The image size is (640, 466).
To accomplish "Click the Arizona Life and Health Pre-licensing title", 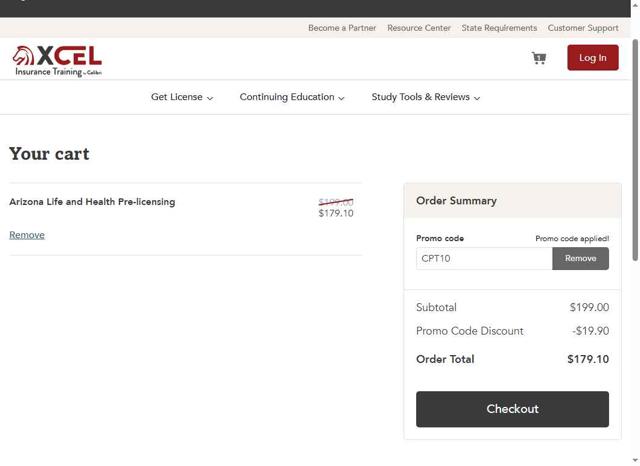I will [92, 202].
